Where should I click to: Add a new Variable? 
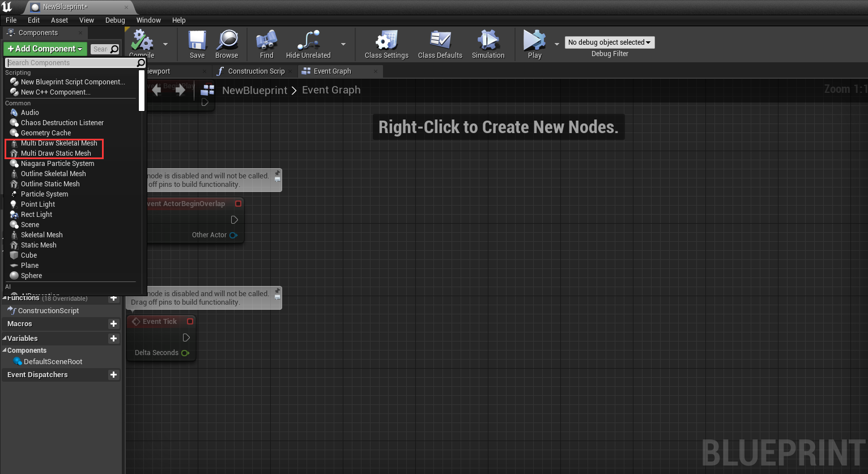(x=114, y=339)
